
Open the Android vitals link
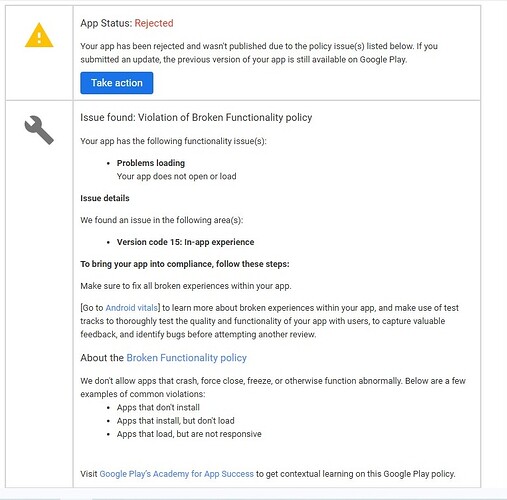pos(132,308)
